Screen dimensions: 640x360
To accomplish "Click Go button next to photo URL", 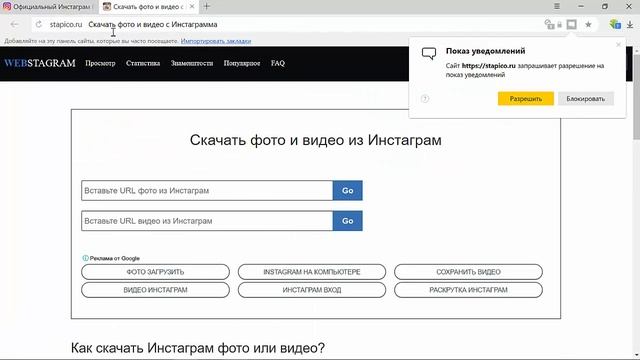I will pyautogui.click(x=348, y=191).
